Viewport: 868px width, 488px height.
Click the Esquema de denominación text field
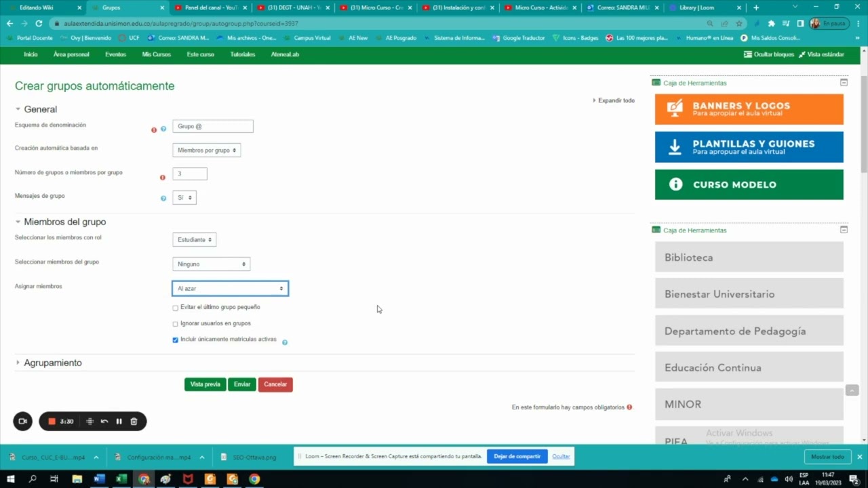(x=213, y=126)
